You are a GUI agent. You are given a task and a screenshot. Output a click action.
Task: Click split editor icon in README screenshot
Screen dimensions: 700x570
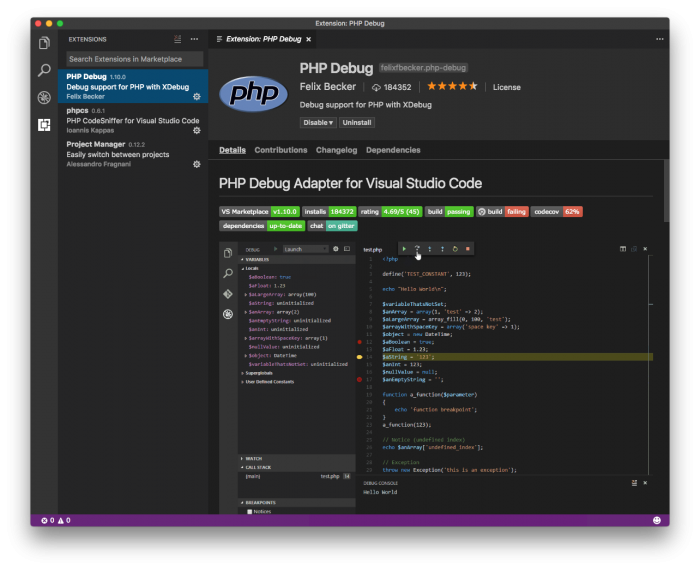pyautogui.click(x=623, y=249)
